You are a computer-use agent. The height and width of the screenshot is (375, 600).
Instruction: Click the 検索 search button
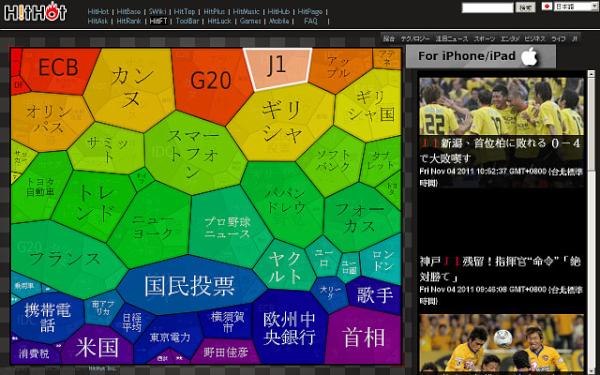click(x=525, y=7)
